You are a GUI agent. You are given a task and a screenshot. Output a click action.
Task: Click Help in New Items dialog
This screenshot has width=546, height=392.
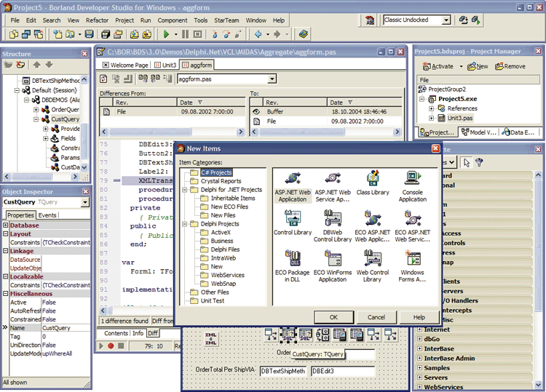click(x=419, y=317)
